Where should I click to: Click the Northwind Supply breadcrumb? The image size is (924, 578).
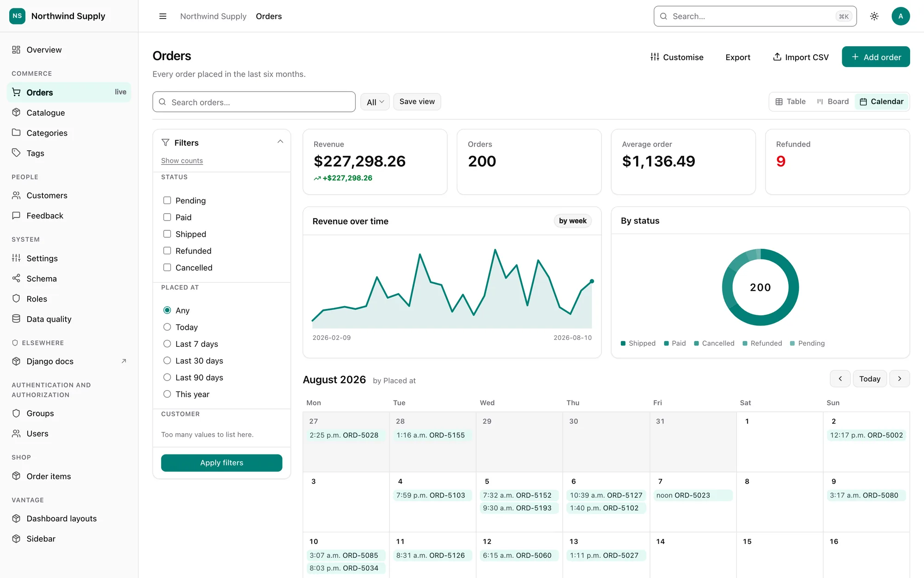(213, 16)
